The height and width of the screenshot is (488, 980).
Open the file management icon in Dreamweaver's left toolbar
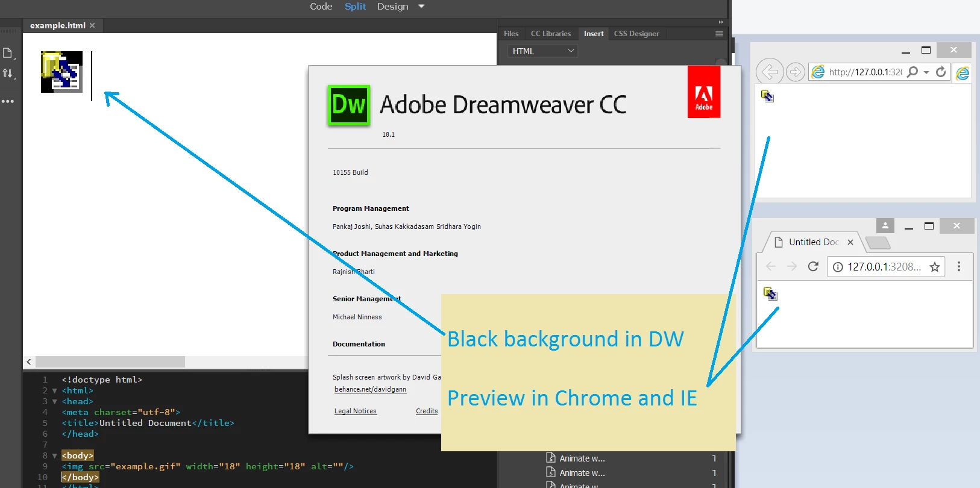click(8, 53)
